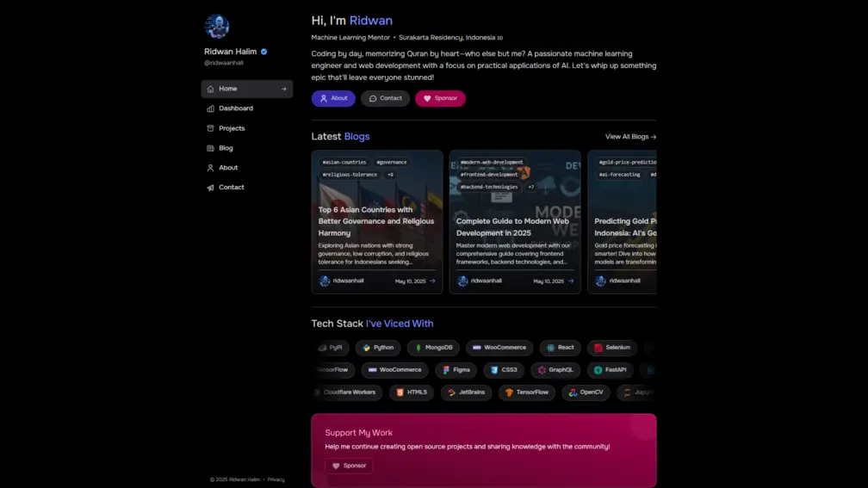Click the #governance tag
Viewport: 868px width, 488px height.
coord(391,162)
